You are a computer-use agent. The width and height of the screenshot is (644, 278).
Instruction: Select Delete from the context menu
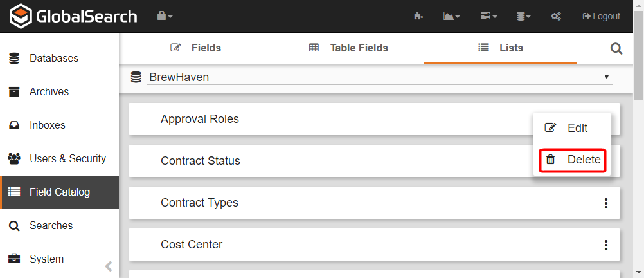pyautogui.click(x=573, y=160)
